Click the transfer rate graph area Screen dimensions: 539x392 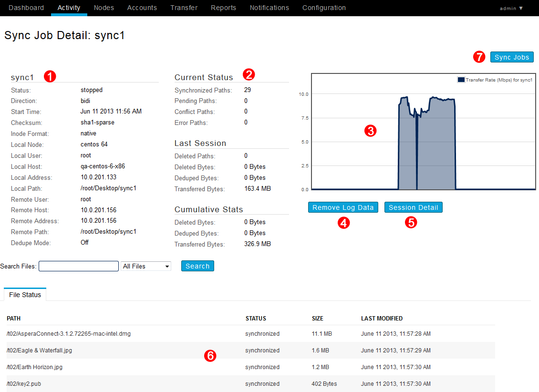424,131
